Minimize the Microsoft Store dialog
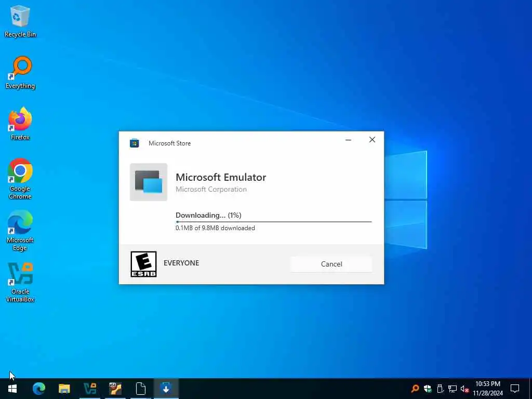The width and height of the screenshot is (532, 399). [348, 140]
